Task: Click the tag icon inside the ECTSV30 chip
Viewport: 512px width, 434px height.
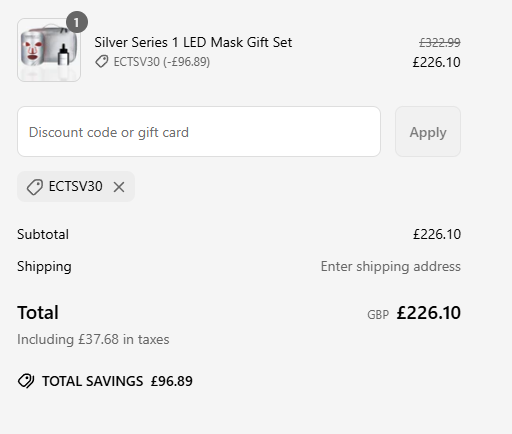Action: 35,187
